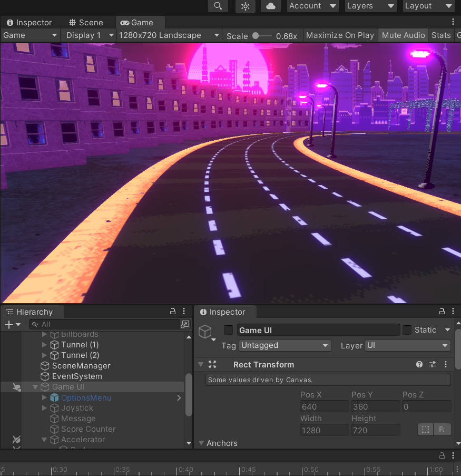Lock the lower Inspector panel

tap(442, 311)
